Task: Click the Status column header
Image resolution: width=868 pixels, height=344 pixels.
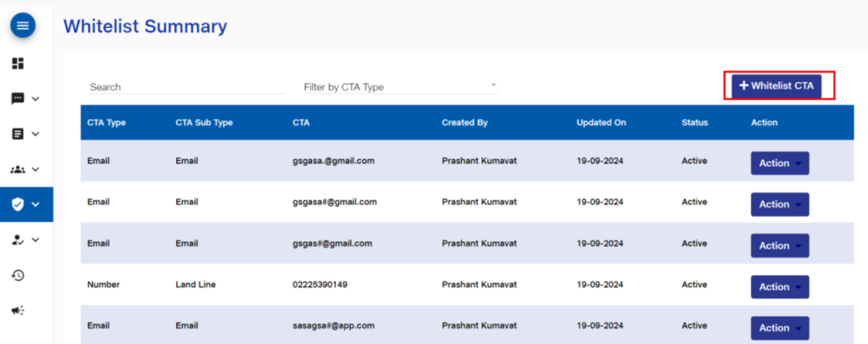Action: point(694,123)
